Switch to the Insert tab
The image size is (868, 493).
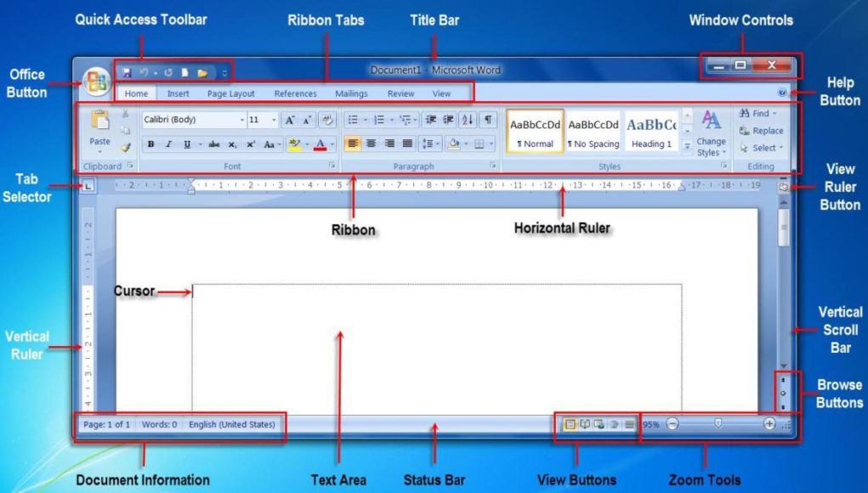click(179, 93)
